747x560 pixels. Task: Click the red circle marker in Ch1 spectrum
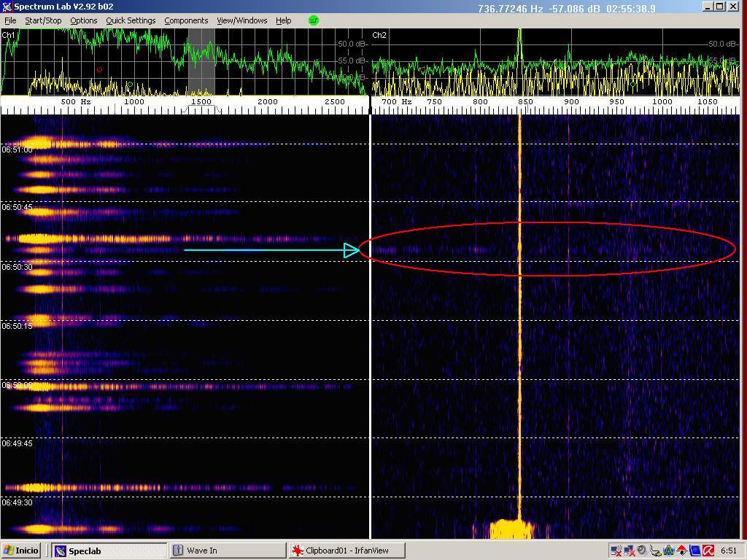tap(100, 70)
